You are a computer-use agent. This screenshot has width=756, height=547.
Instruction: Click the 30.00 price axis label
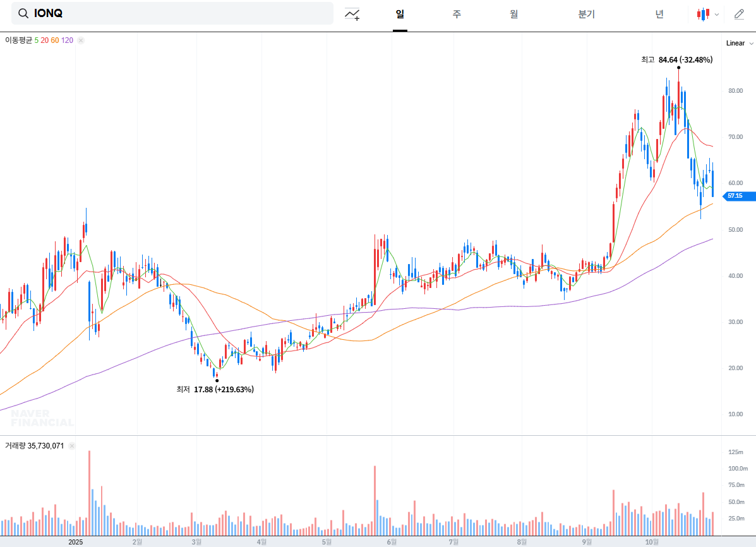[735, 322]
